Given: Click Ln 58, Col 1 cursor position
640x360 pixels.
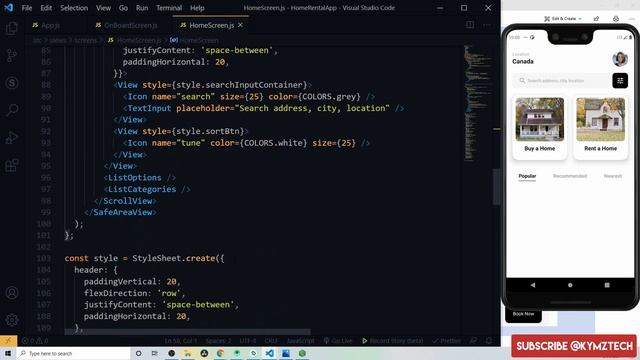Looking at the screenshot, I should (x=181, y=340).
